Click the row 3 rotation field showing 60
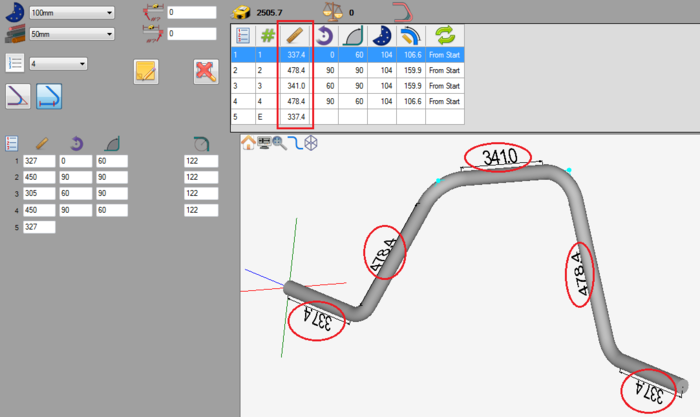Viewport: 700px width, 417px height. pyautogui.click(x=75, y=193)
